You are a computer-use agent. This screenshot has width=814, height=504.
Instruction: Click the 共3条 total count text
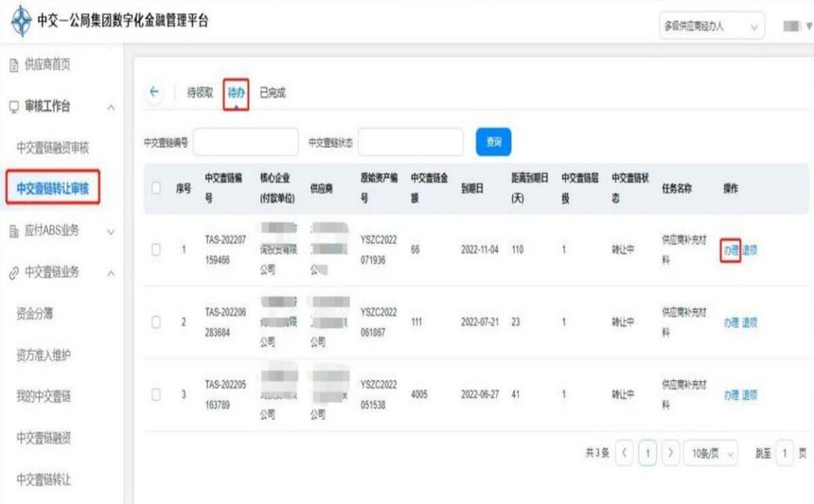(597, 453)
